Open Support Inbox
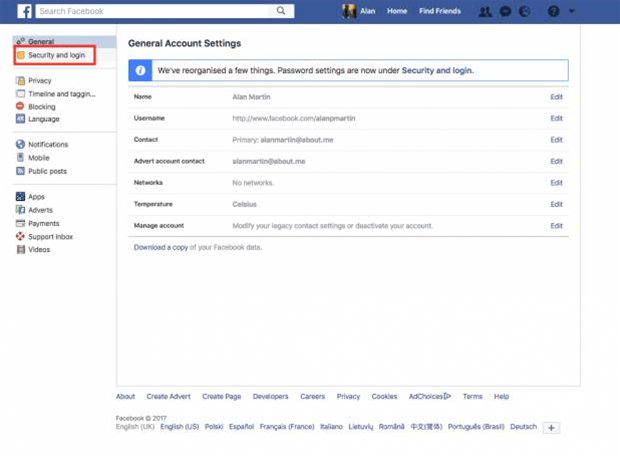 click(x=50, y=237)
